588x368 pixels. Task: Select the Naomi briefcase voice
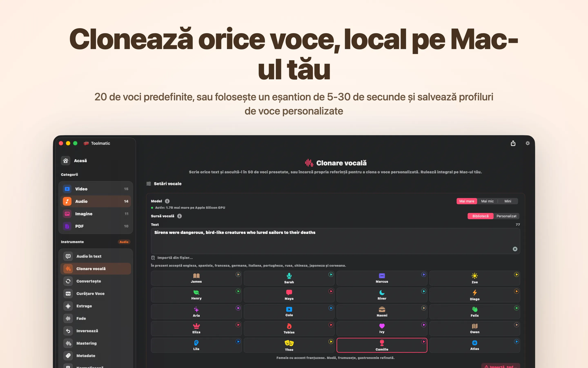click(382, 312)
